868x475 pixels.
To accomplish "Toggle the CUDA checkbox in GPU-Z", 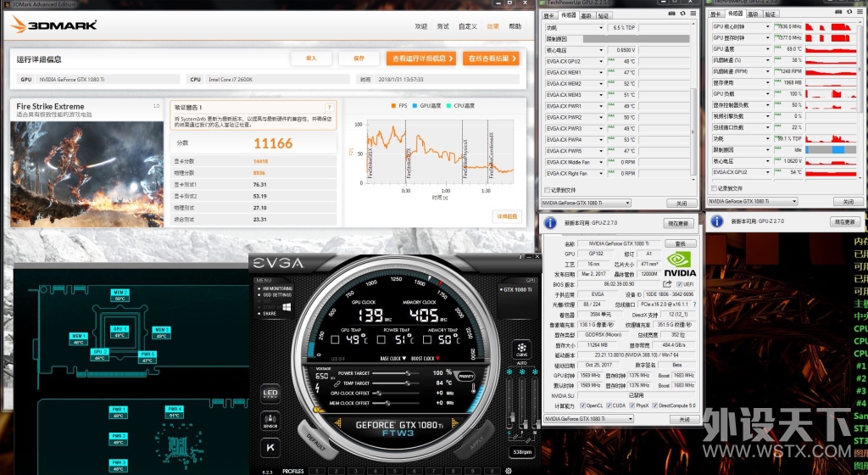I will (609, 405).
